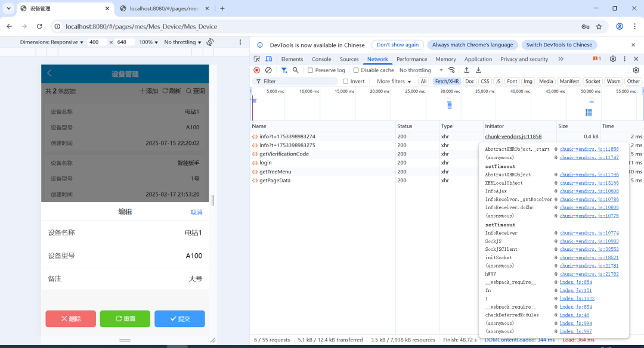Open DevTools settings gear
This screenshot has height=348, width=644.
pyautogui.click(x=612, y=59)
